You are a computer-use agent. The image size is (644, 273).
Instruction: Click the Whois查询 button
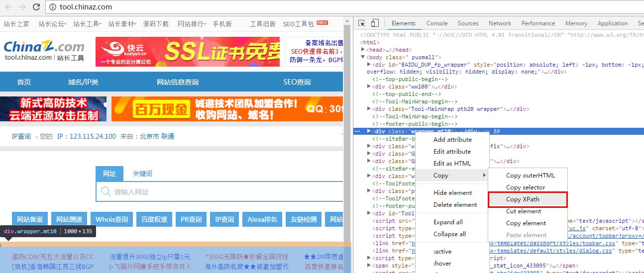pyautogui.click(x=111, y=219)
